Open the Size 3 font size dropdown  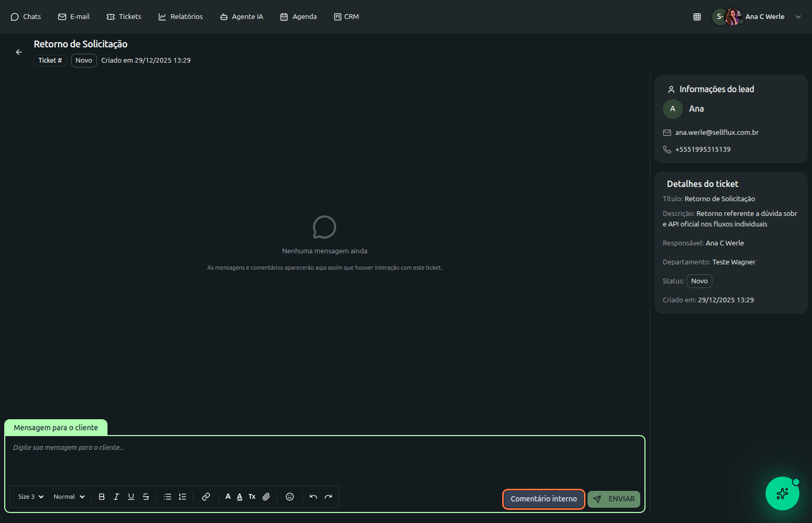coord(31,497)
